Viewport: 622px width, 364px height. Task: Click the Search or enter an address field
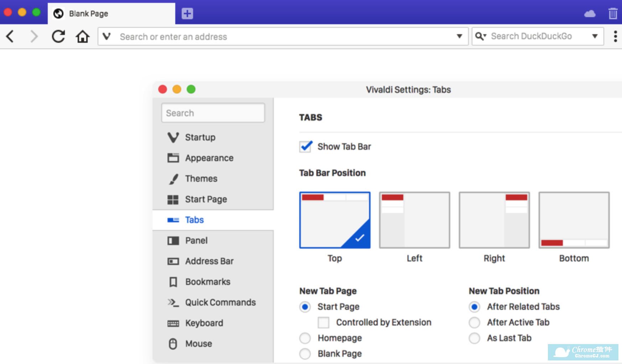click(283, 36)
